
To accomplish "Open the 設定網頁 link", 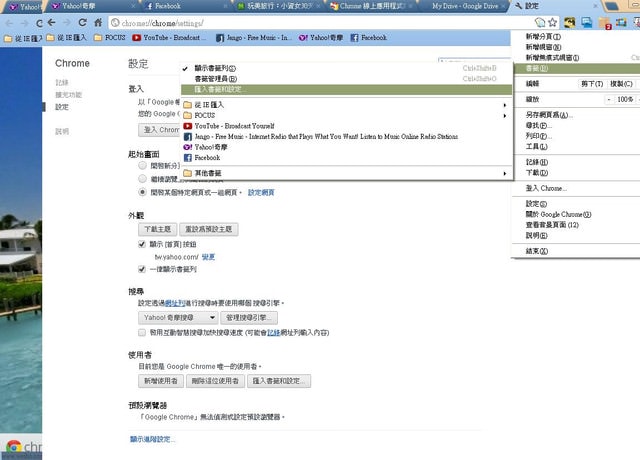I will pos(261,192).
